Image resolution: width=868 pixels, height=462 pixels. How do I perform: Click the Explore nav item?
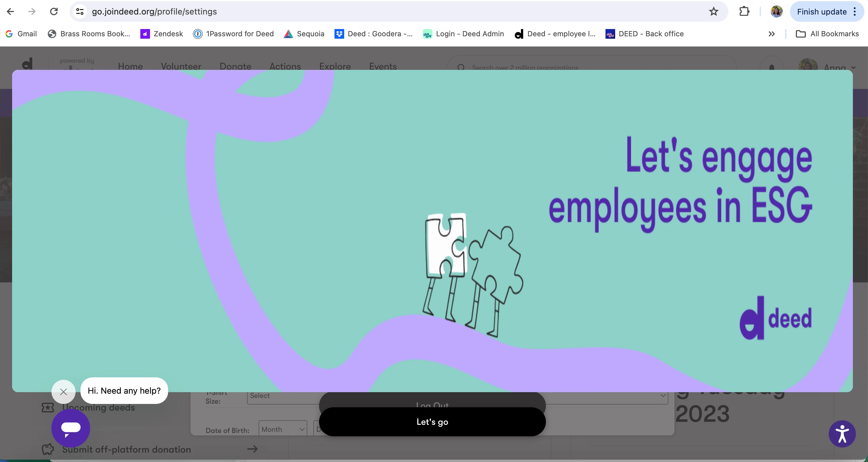click(x=335, y=67)
